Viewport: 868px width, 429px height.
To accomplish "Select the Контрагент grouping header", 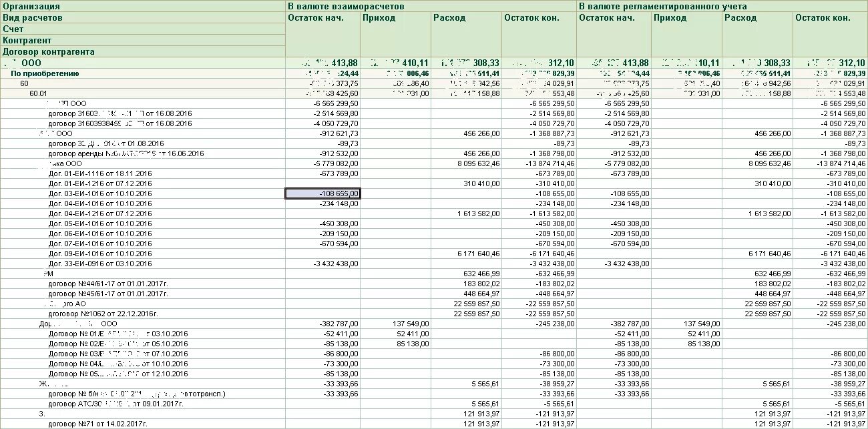I will pos(142,40).
